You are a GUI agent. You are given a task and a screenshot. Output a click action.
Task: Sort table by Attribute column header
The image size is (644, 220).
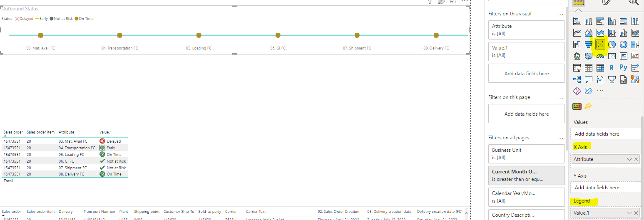pyautogui.click(x=66, y=132)
